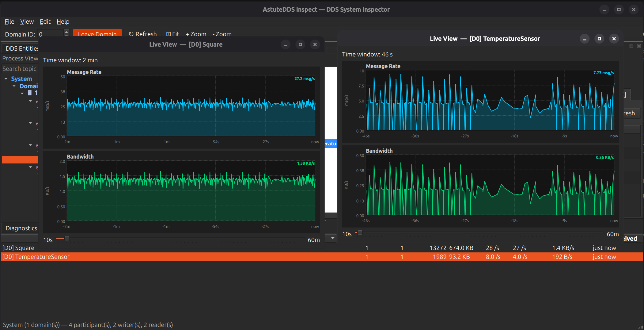Click the background panel close icon
This screenshot has width=644, height=330.
(639, 46)
